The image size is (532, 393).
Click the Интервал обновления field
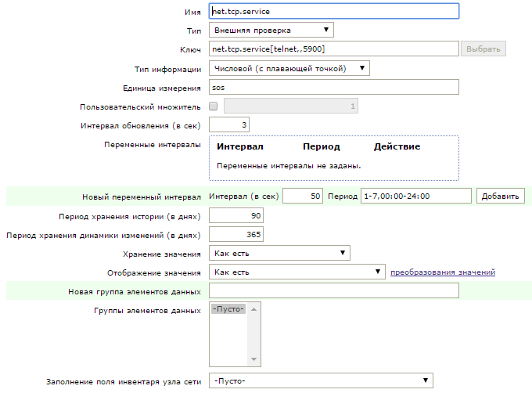[228, 125]
